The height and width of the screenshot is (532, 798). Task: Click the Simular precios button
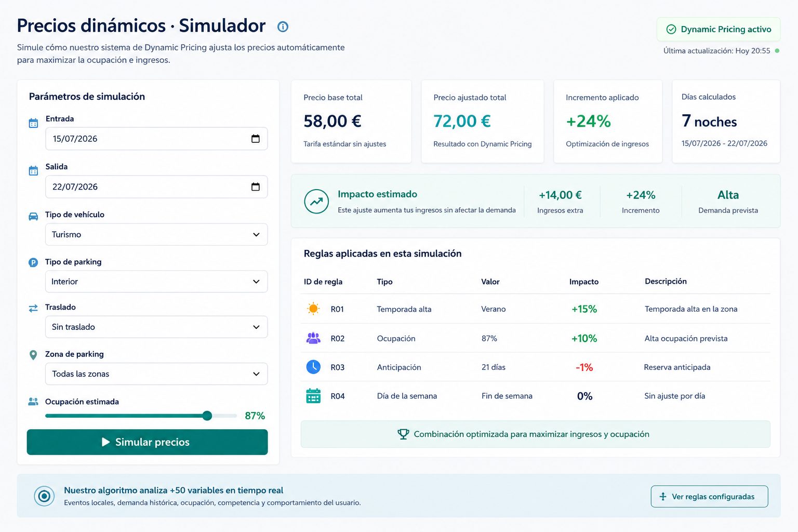click(147, 442)
